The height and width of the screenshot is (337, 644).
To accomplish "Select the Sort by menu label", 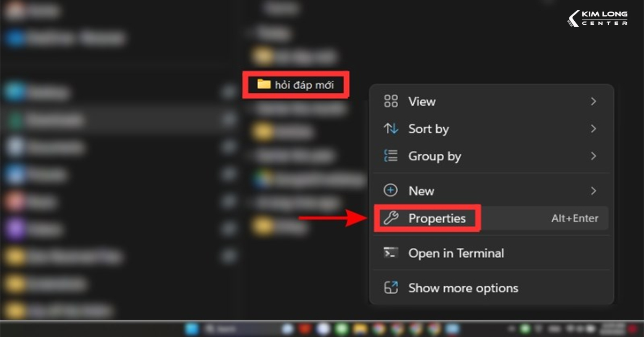I will coord(428,129).
